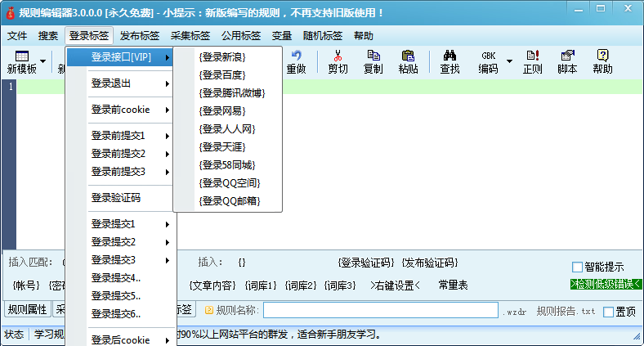Close the open 登录标签 menu
644x346 pixels.
89,36
